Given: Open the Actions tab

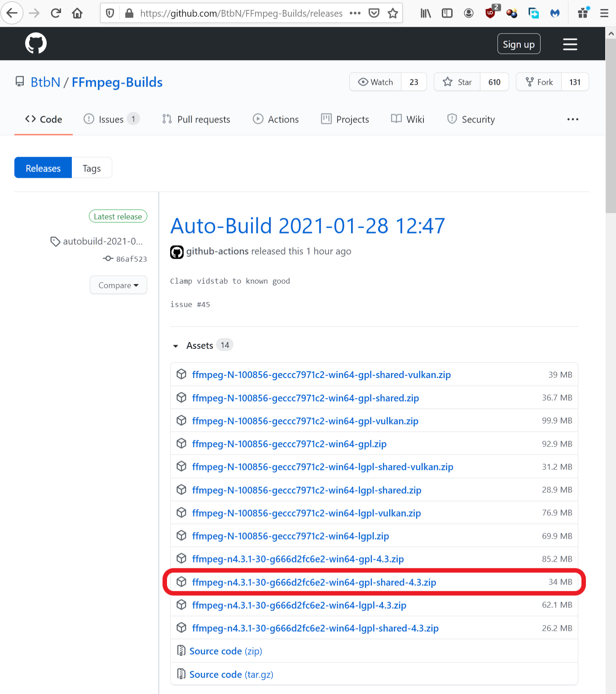Looking at the screenshot, I should 276,119.
